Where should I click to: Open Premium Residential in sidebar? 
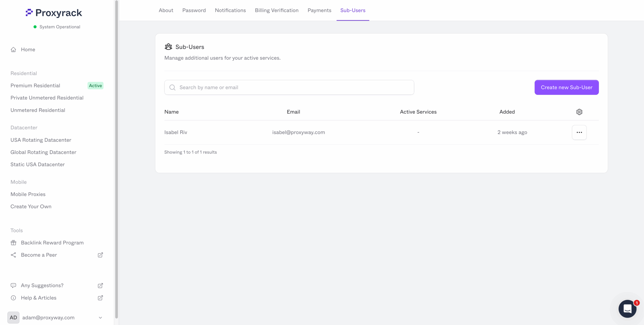coord(35,85)
